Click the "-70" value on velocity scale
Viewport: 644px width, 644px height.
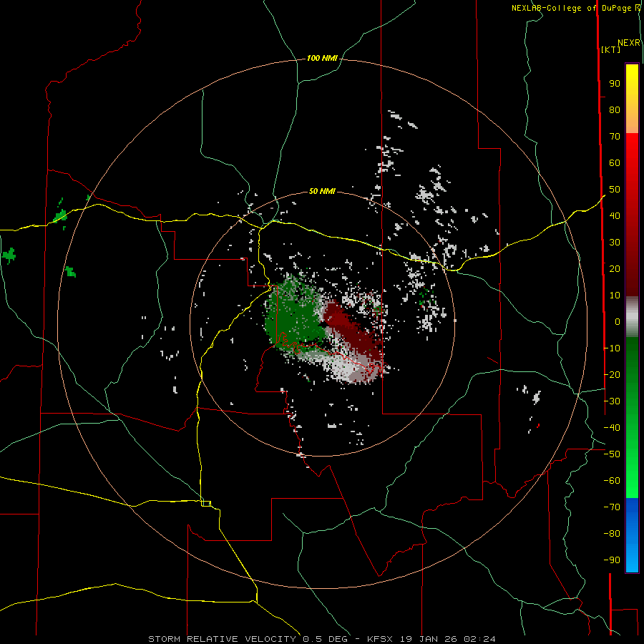coord(612,507)
